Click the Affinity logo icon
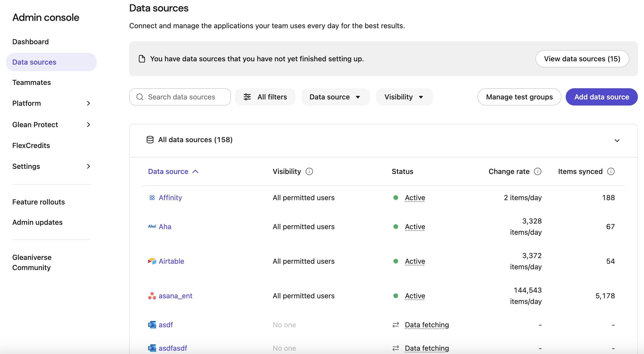Screen dimensions: 644x354 coord(152,198)
